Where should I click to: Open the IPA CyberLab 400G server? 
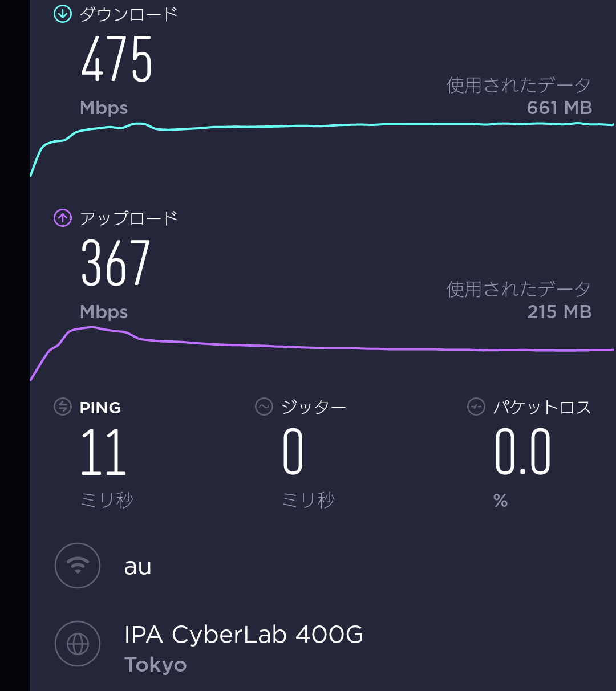244,635
